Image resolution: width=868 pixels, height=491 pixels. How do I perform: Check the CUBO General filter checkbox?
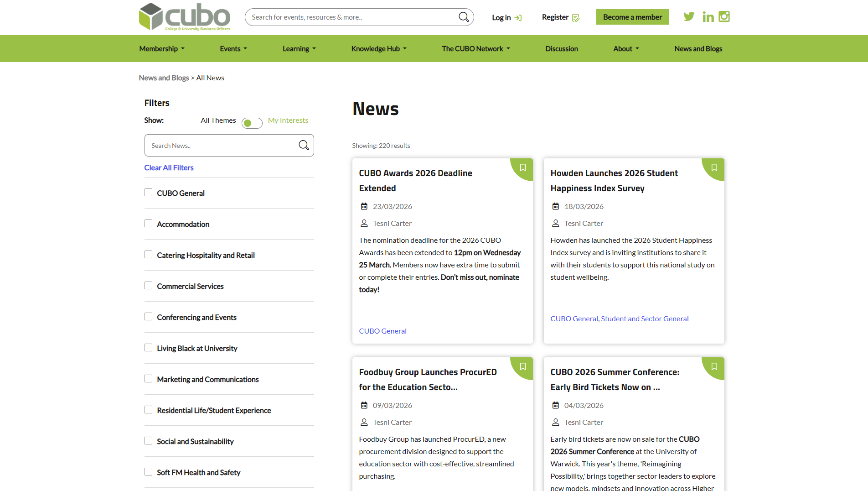point(149,193)
